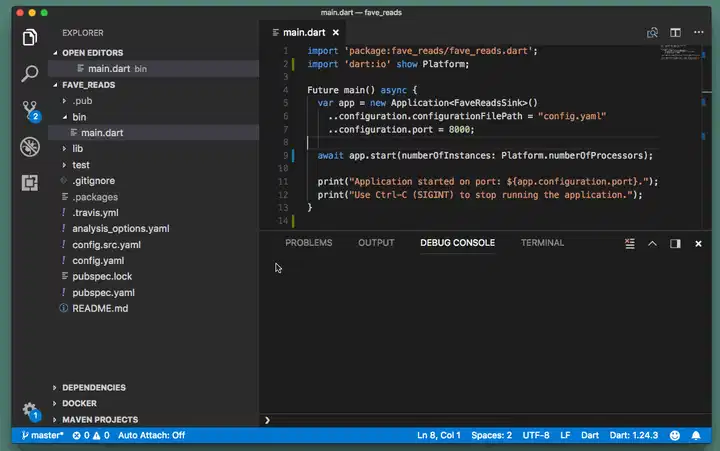The width and height of the screenshot is (720, 451).
Task: Open config.src.yaml file
Action: pos(106,245)
